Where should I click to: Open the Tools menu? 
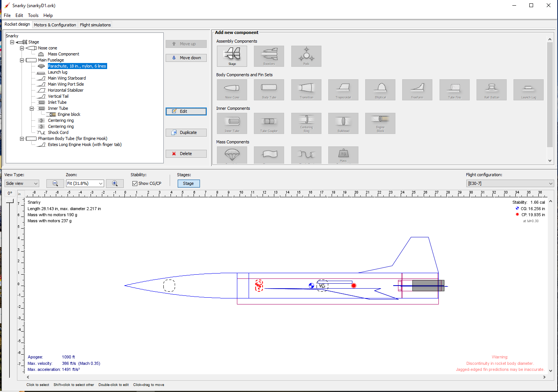click(33, 15)
